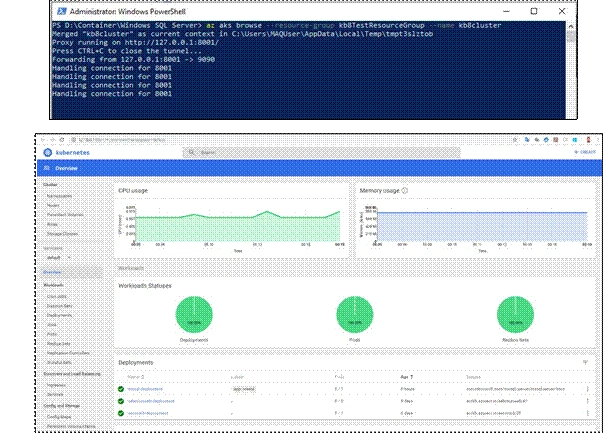
Task: Click green status check of second deployment
Action: (121, 401)
